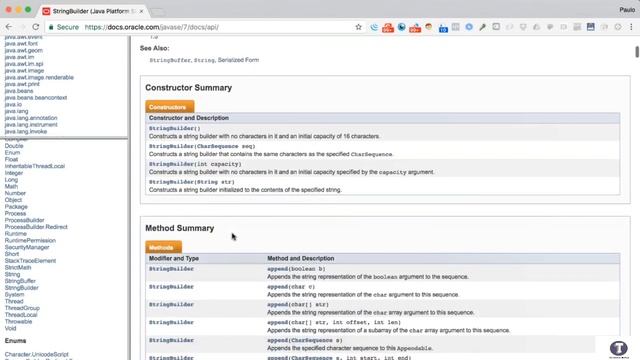The width and height of the screenshot is (640, 360).
Task: Open the Integer class link
Action: [14, 173]
